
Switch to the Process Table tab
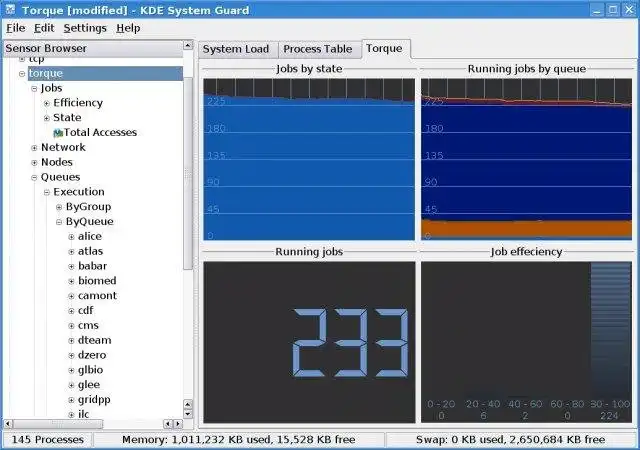click(318, 49)
